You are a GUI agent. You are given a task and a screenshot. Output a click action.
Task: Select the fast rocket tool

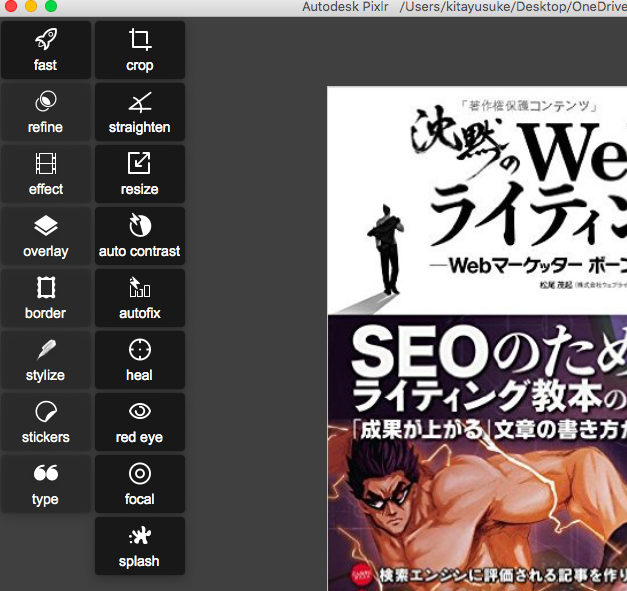click(46, 50)
